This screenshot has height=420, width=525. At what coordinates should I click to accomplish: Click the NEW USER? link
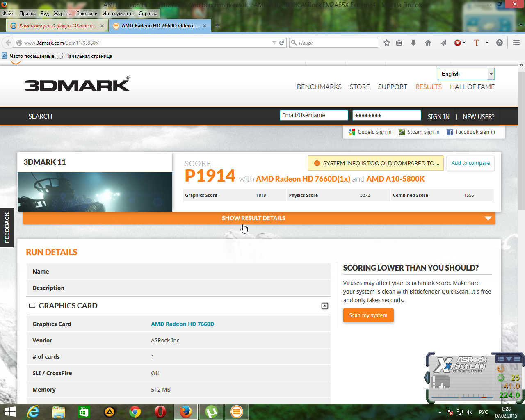(479, 116)
